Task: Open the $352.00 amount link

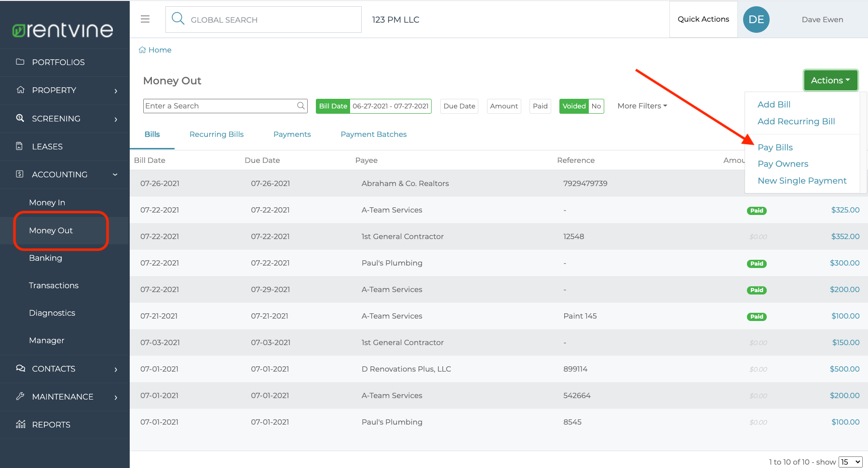Action: (x=845, y=236)
